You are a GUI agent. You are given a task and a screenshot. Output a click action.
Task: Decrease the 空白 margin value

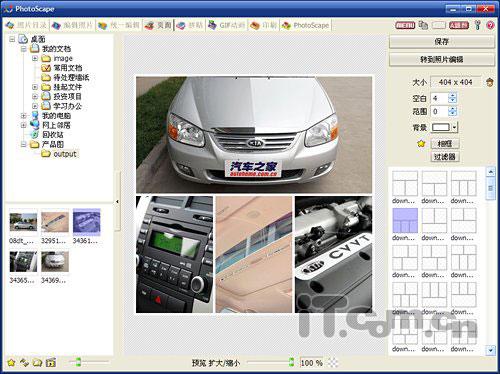tap(452, 101)
